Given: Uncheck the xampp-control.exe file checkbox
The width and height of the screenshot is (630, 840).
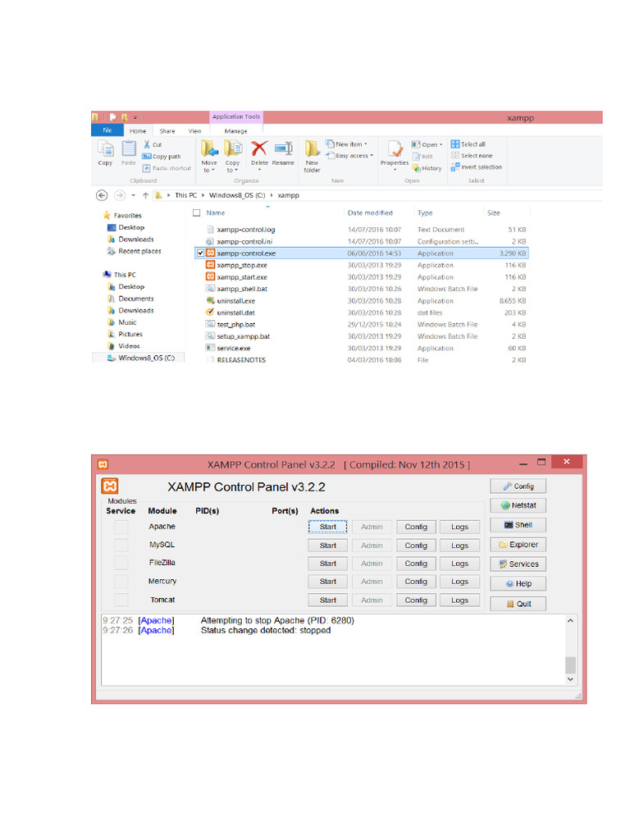Looking at the screenshot, I should pyautogui.click(x=200, y=253).
